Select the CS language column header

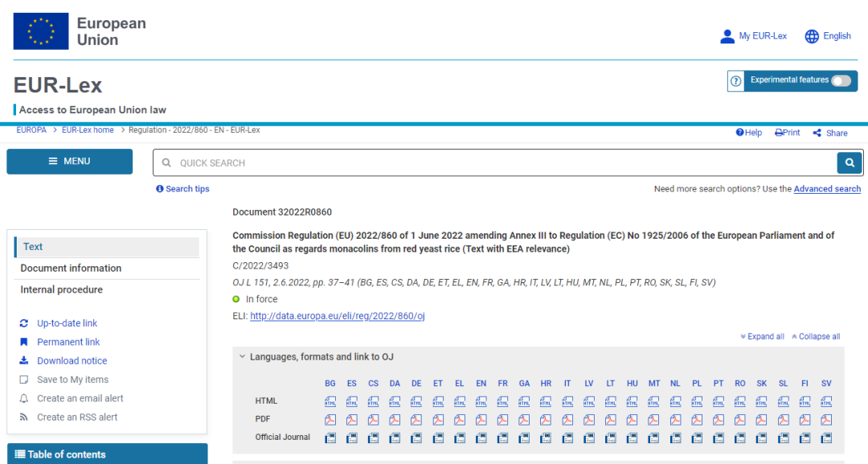tap(373, 383)
